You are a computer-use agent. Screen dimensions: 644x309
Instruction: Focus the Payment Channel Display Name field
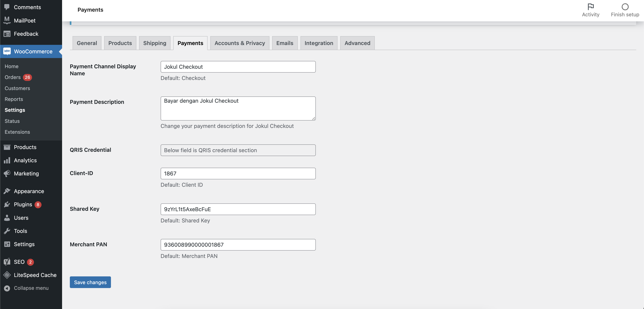pyautogui.click(x=238, y=67)
